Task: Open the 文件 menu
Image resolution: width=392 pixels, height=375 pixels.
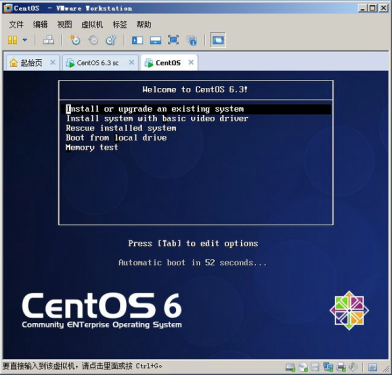Action: click(x=16, y=24)
